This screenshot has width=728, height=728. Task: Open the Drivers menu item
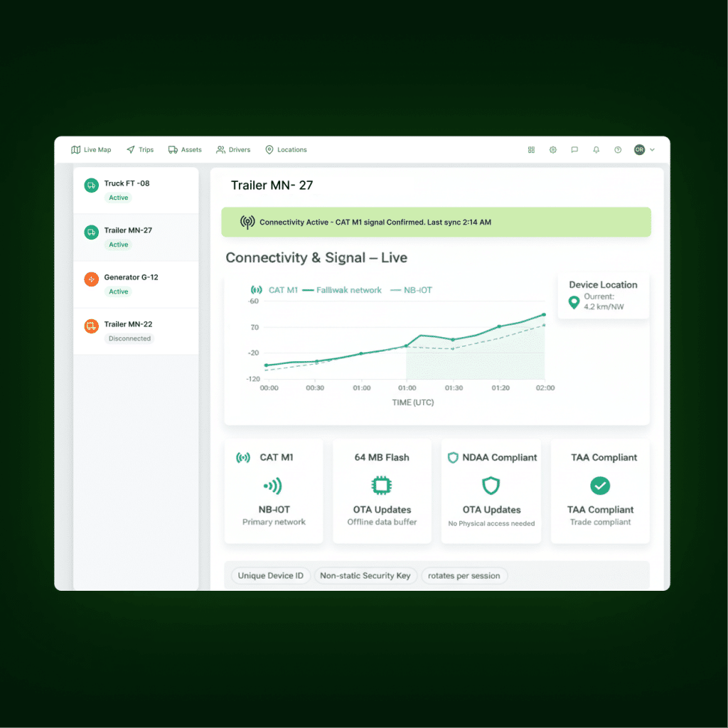233,150
